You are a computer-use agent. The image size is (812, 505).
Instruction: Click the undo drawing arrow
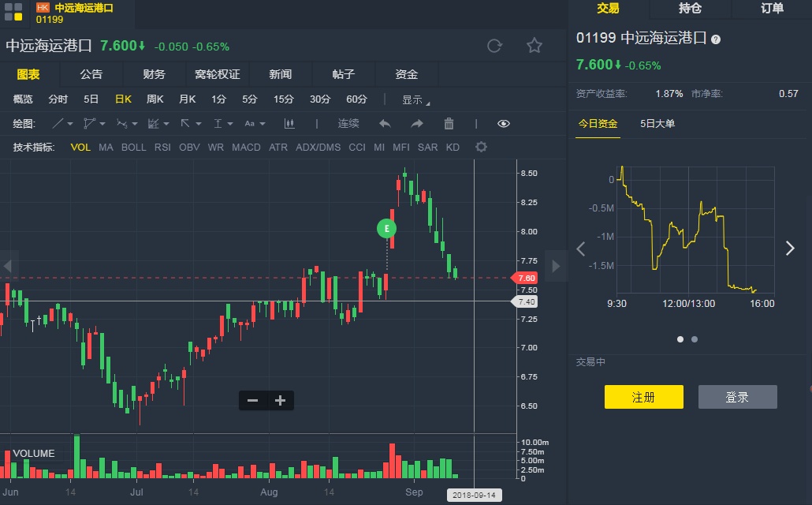385,124
